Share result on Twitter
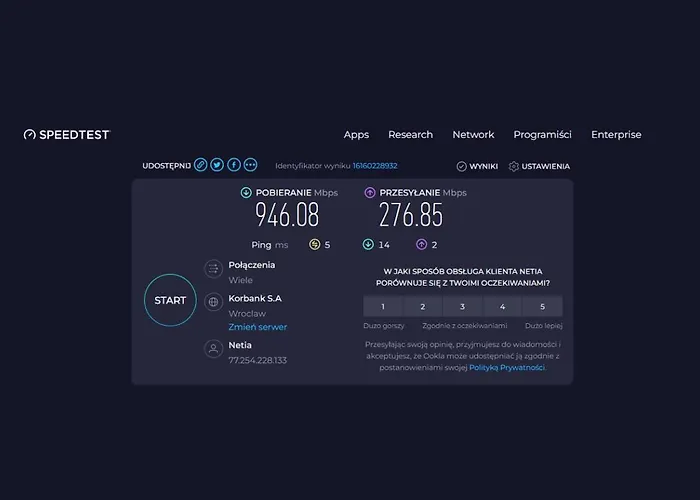 coord(217,165)
